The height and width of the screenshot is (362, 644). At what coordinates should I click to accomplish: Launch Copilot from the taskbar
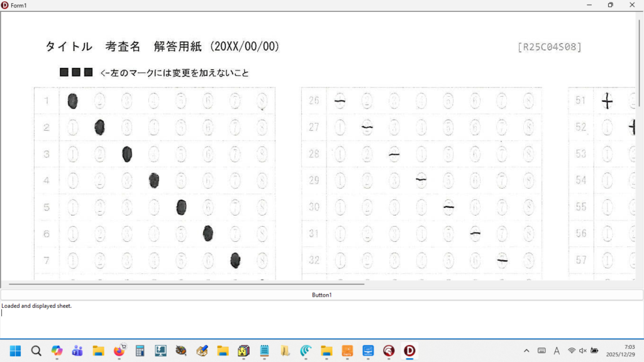click(57, 351)
